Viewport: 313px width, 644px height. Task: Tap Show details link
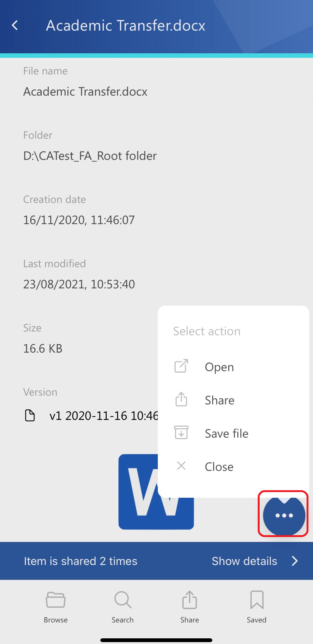(x=244, y=561)
